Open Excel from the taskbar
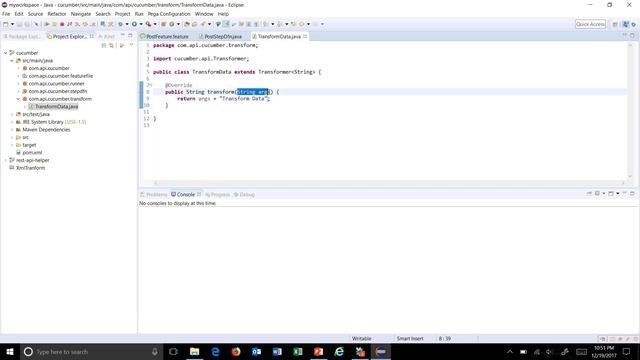Viewport: 640px width, 360px height. point(298,351)
